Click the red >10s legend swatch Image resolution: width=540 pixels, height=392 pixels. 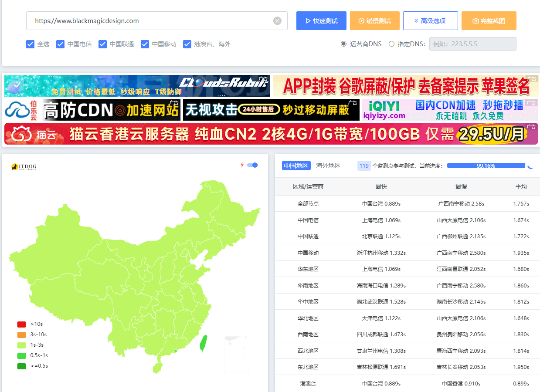tap(22, 324)
